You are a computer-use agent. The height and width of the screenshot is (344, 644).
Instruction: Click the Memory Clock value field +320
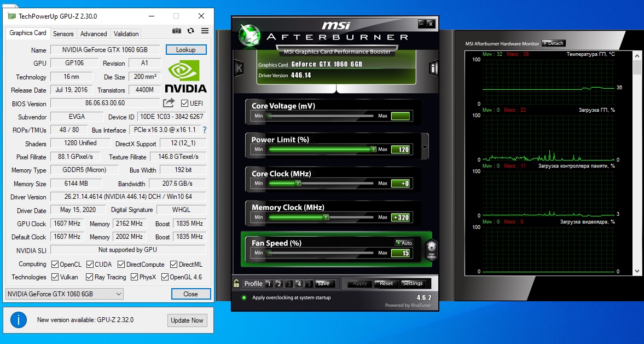coord(401,217)
